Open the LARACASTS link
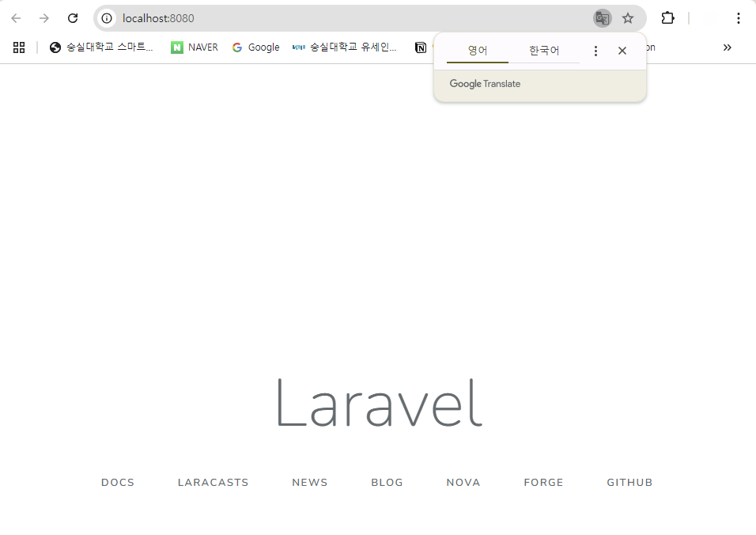The width and height of the screenshot is (756, 535). [x=213, y=483]
